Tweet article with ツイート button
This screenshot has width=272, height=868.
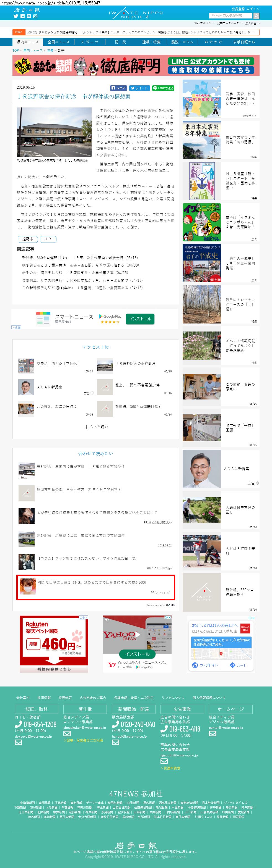[139, 88]
